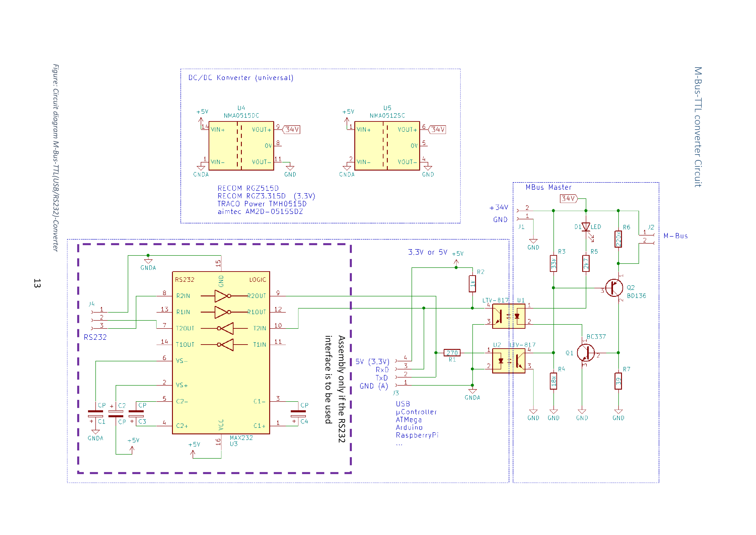This screenshot has height=535, width=756.
Task: Click the 34V flag at U4 VOUT+
Action: tap(291, 129)
